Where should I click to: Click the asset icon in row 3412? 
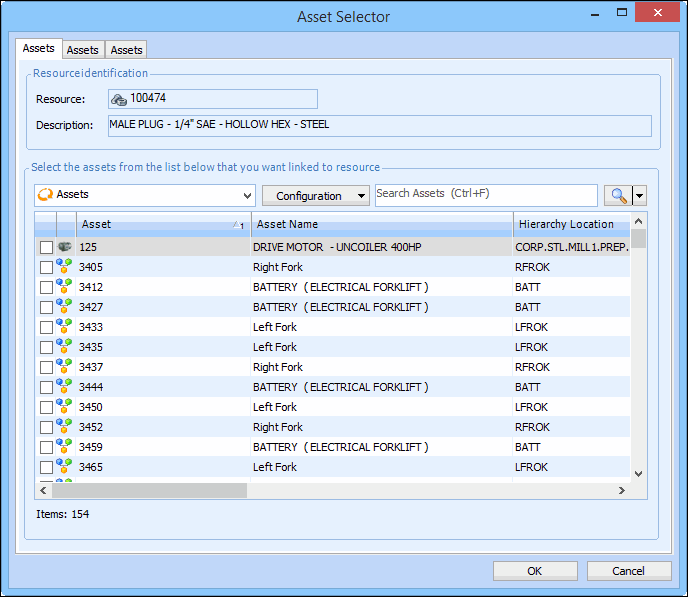coord(64,287)
